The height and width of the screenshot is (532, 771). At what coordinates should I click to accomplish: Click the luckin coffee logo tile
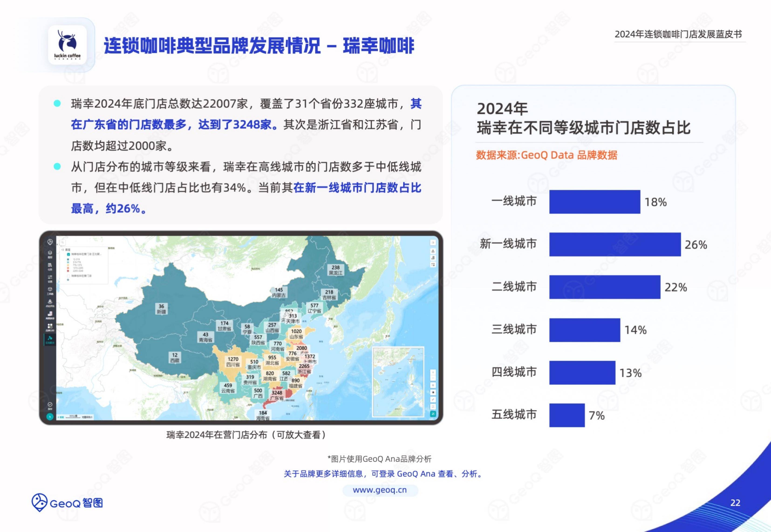click(x=67, y=45)
